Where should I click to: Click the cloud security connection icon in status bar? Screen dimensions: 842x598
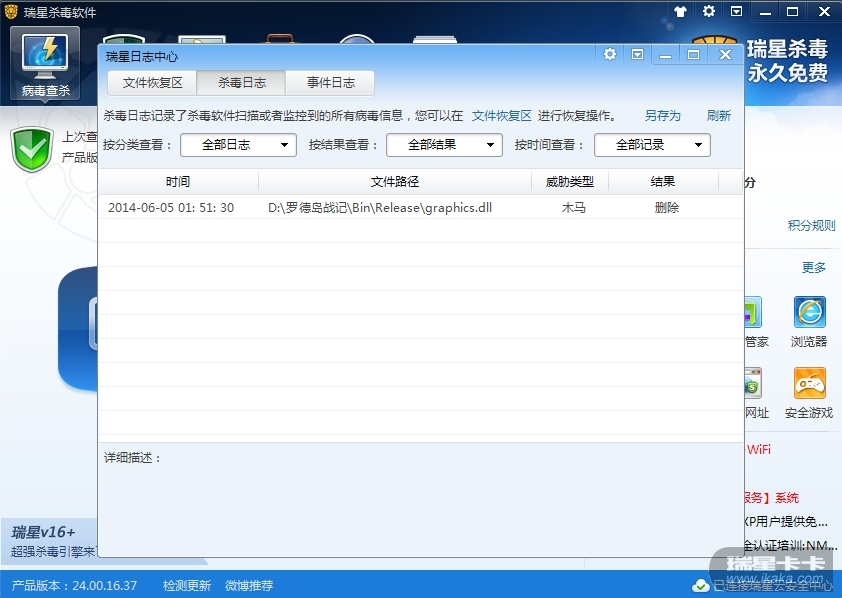(700, 586)
